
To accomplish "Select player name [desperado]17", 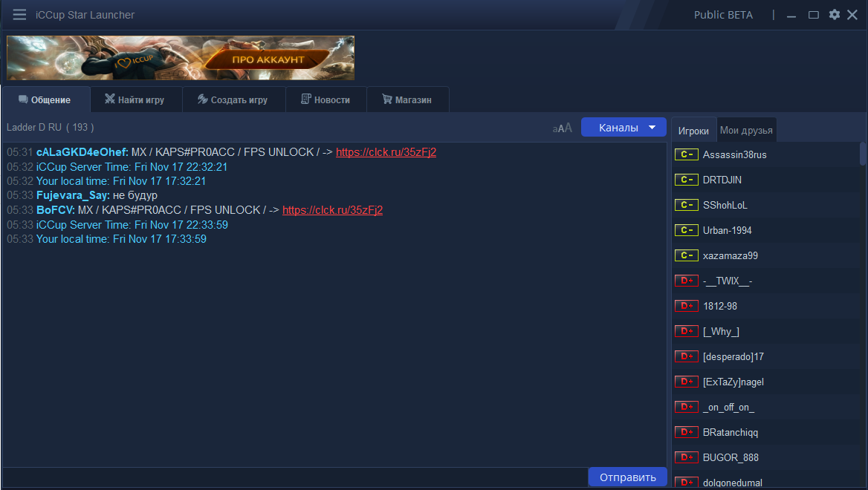I will coord(733,356).
